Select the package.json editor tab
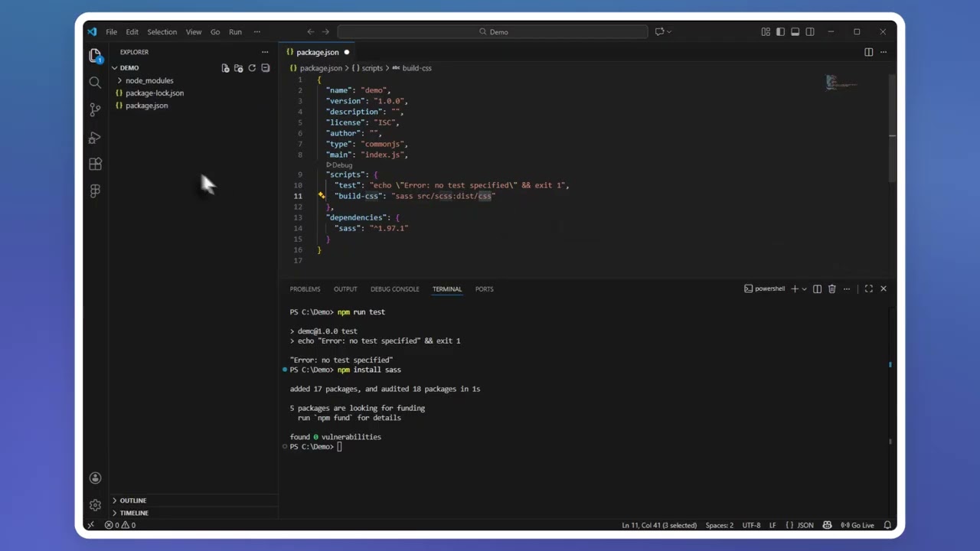The image size is (980, 551). pyautogui.click(x=317, y=52)
